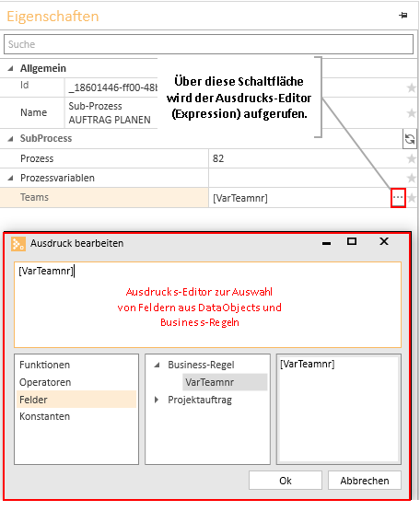Collapse the Business-Regel tree node
The width and height of the screenshot is (420, 511).
[x=157, y=365]
